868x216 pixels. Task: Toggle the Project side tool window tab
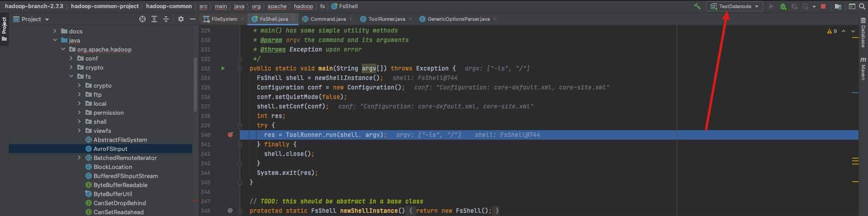4,29
